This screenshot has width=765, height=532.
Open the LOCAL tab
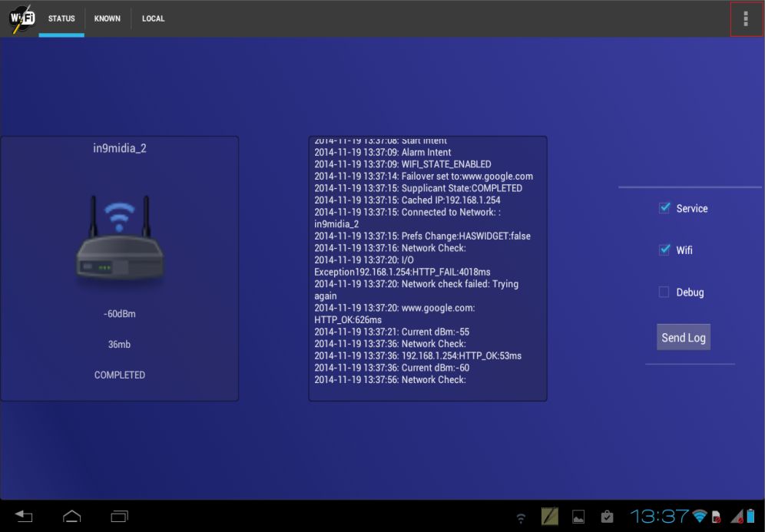point(153,18)
